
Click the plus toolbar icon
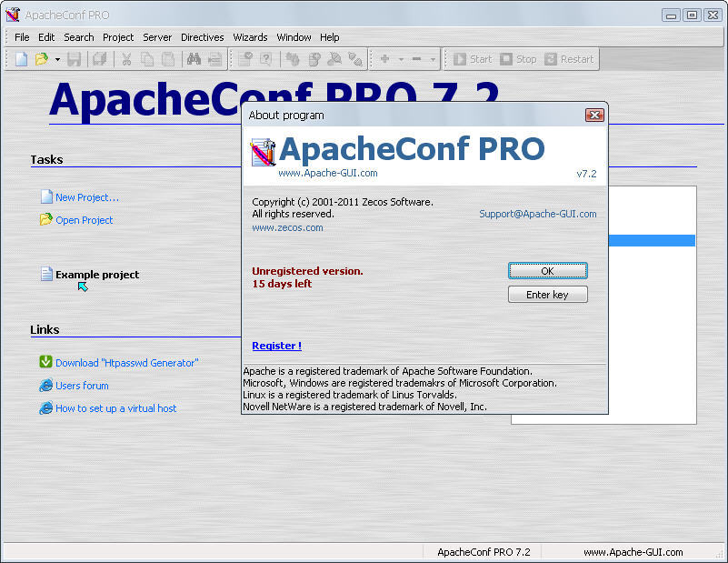(x=384, y=59)
